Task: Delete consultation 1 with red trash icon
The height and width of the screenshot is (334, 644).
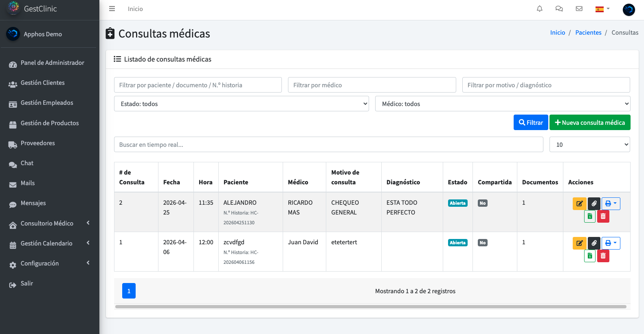Action: click(x=603, y=256)
